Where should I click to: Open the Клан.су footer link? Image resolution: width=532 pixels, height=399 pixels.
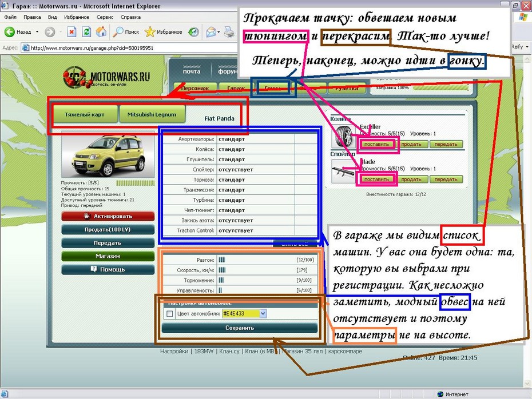[229, 351]
